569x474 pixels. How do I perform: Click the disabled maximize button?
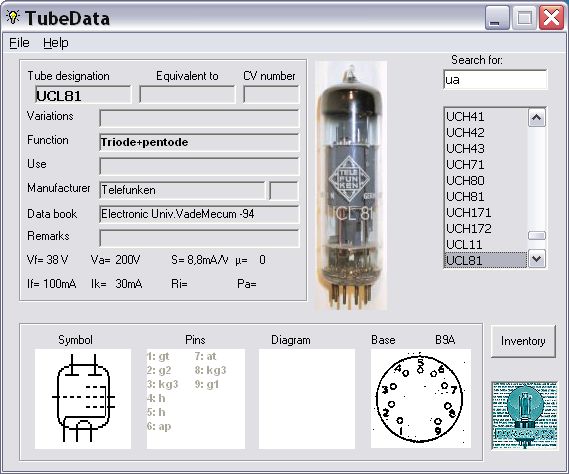pyautogui.click(x=524, y=18)
